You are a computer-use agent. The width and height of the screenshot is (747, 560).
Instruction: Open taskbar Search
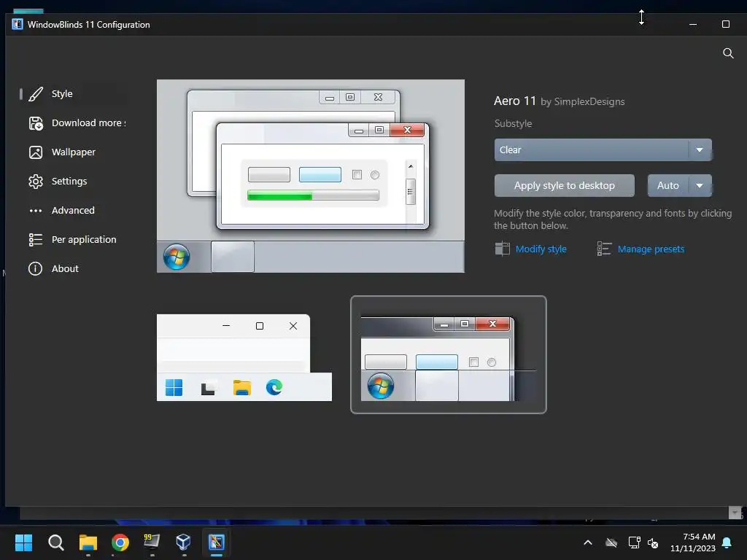pos(55,542)
